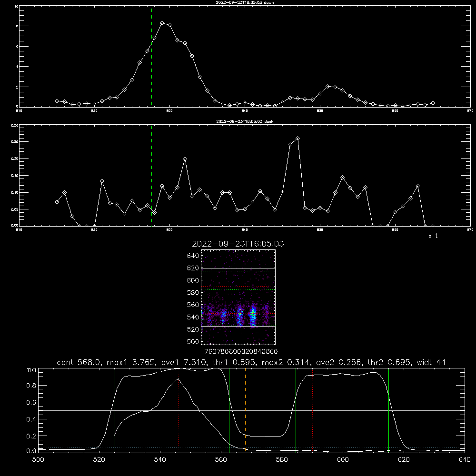Click the heat map y-axis label 600
The height and width of the screenshot is (476, 476).
(x=193, y=280)
